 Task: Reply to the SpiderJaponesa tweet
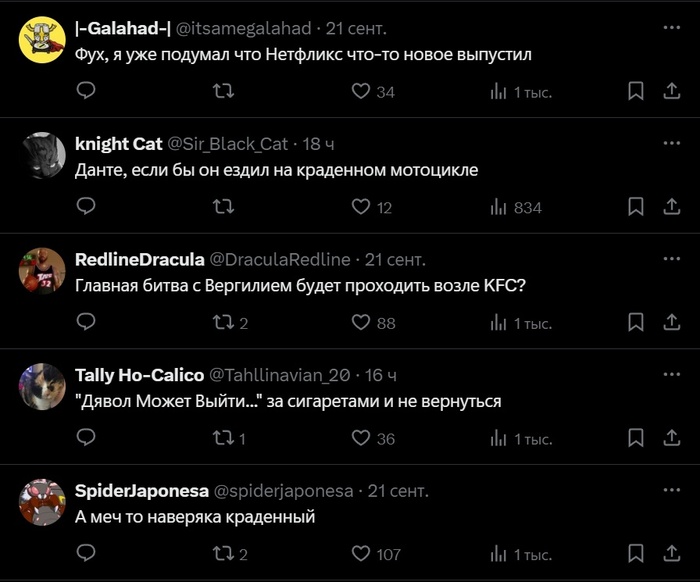(x=86, y=553)
